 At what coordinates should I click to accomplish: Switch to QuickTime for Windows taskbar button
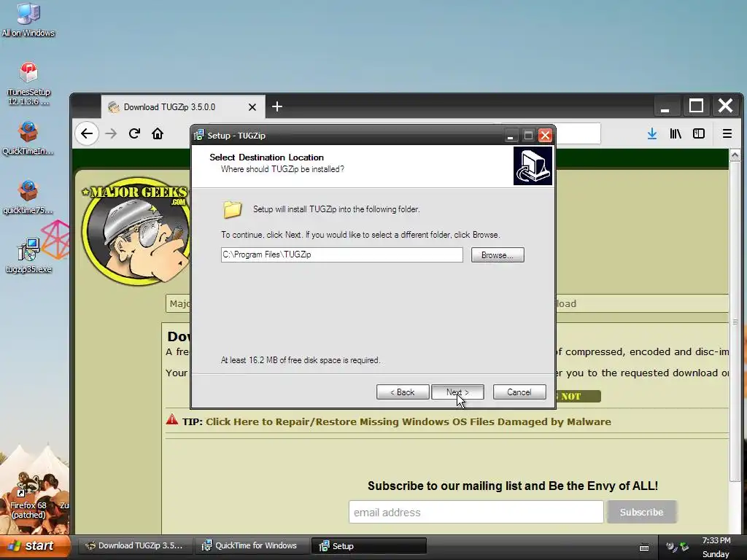[252, 545]
